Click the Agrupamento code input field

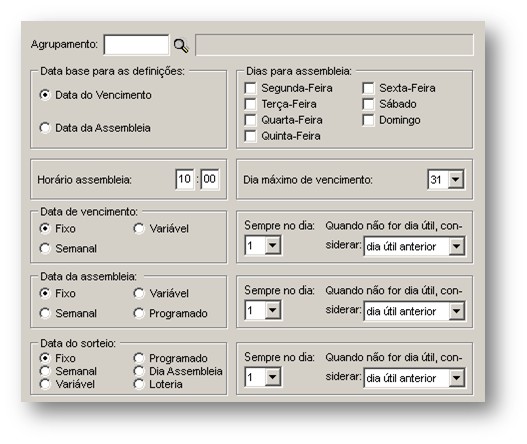click(136, 45)
